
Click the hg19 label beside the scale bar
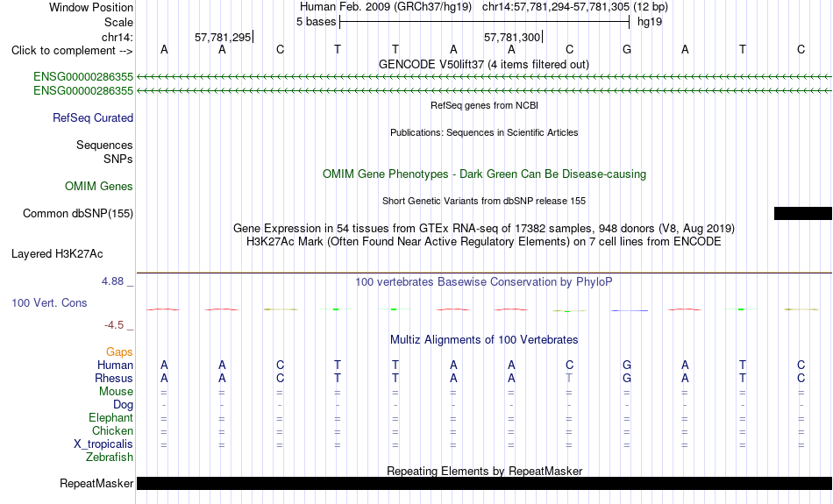(649, 22)
